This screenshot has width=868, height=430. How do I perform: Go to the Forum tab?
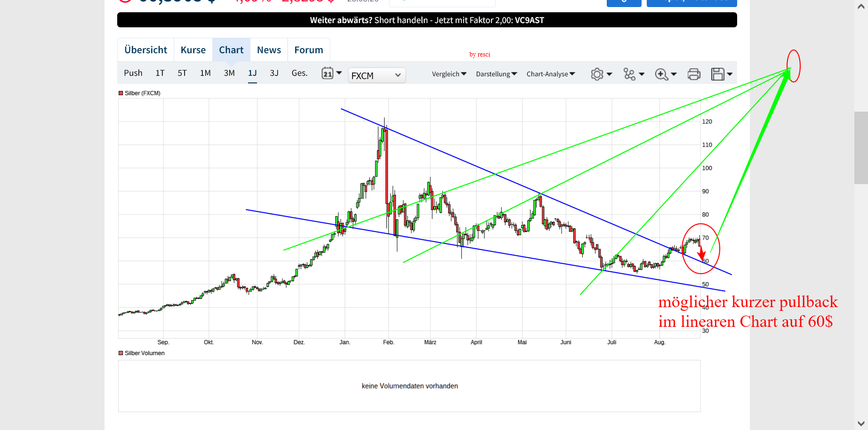pos(309,50)
